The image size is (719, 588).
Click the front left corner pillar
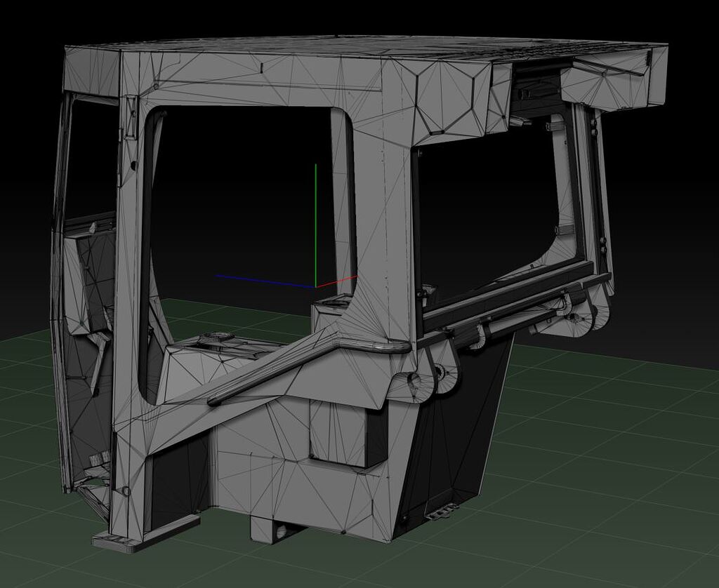126,246
